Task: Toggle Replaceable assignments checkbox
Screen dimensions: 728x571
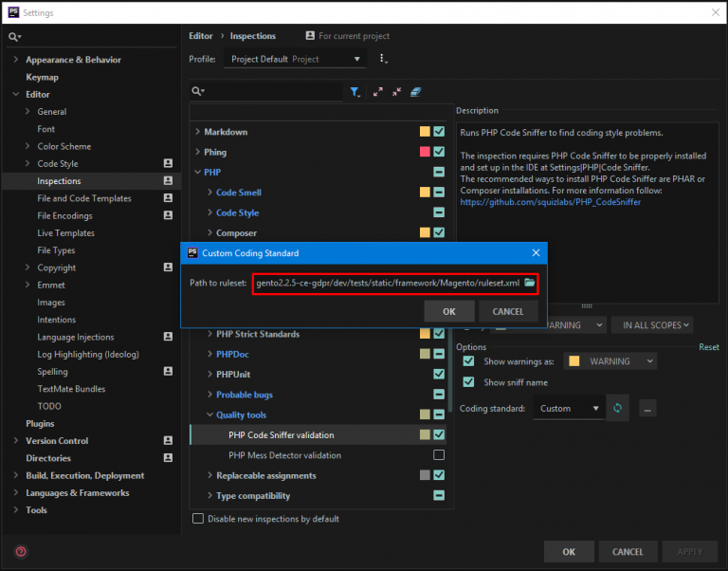Action: (x=439, y=475)
